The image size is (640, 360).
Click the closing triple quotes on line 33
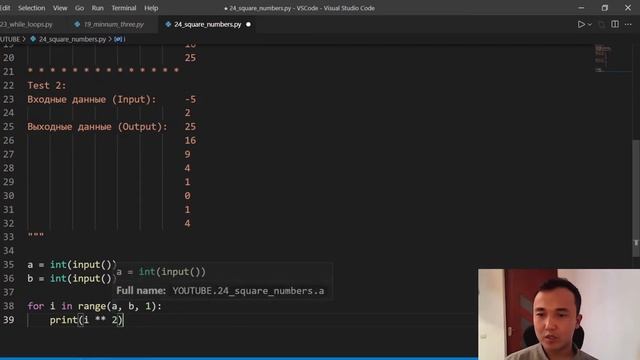[x=36, y=236]
